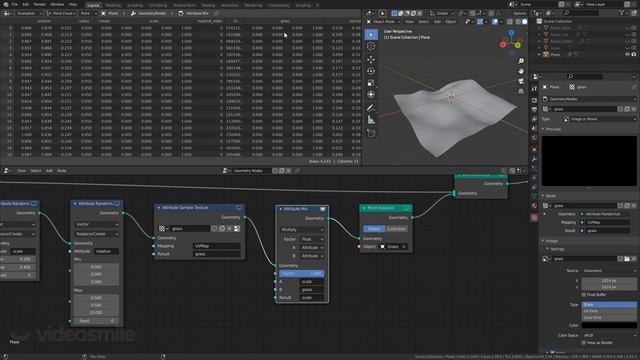Select the Add Cube tool in viewport
This screenshot has width=640, height=360.
click(x=371, y=133)
